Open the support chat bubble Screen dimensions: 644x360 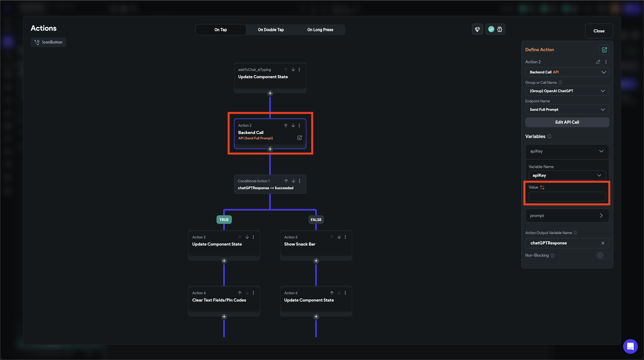pyautogui.click(x=630, y=347)
